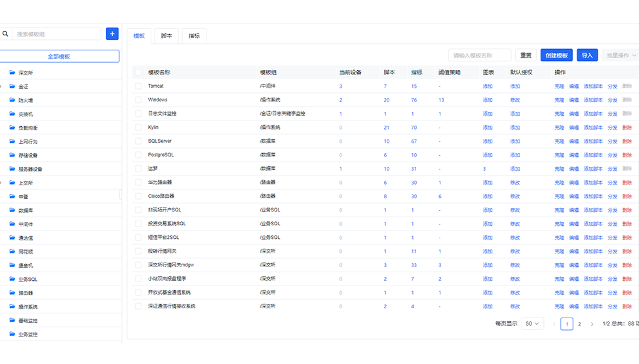Check the 日志文件监控 row checkbox

point(138,114)
